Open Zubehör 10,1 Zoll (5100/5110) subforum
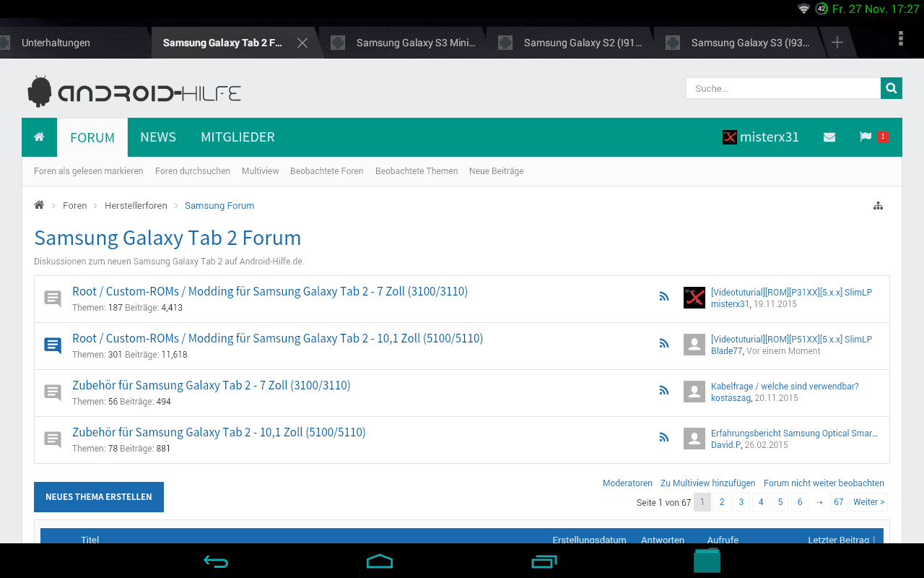Viewport: 924px width, 578px height. [x=219, y=433]
